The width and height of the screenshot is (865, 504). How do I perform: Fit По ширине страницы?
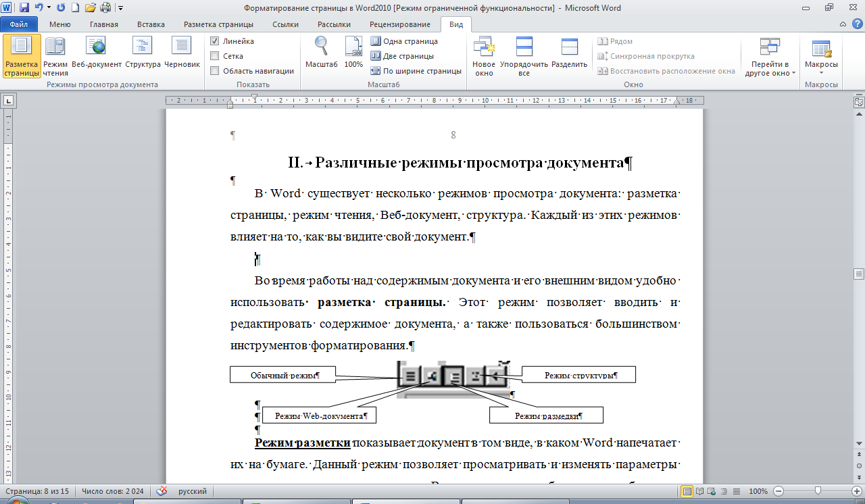pos(416,71)
